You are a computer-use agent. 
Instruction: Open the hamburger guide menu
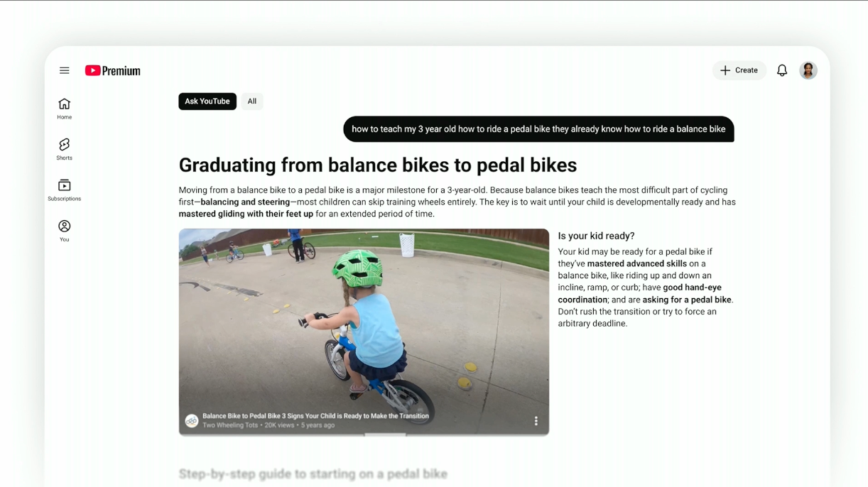tap(65, 70)
